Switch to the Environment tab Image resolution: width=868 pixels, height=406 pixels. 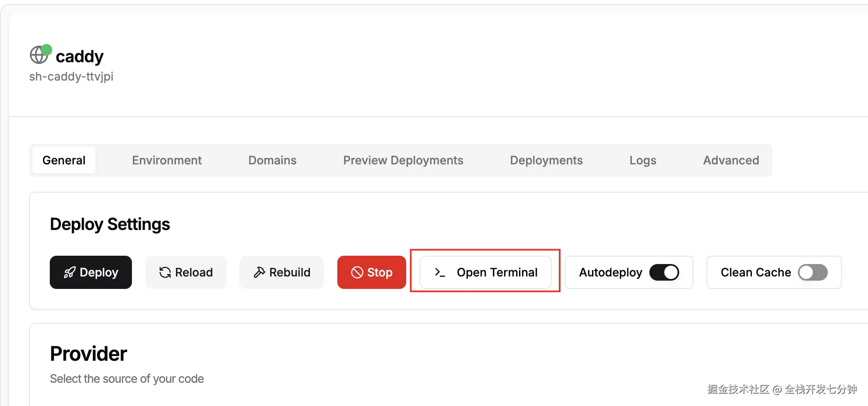coord(167,160)
